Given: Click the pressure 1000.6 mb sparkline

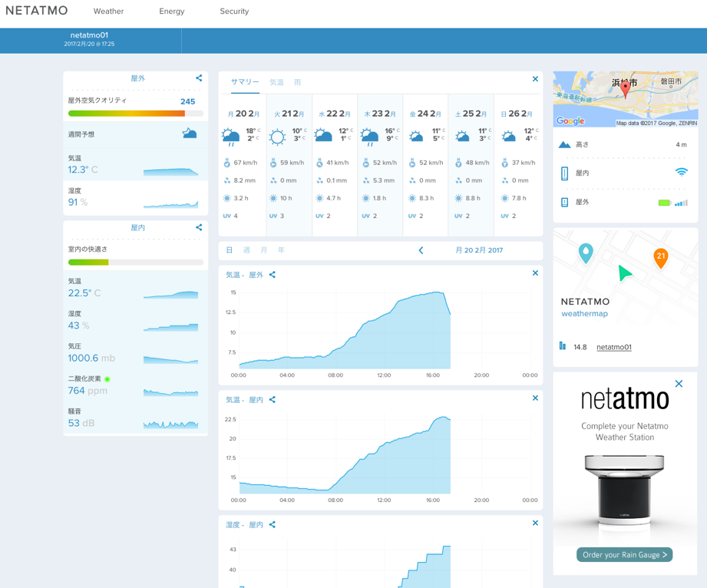Looking at the screenshot, I should click(x=170, y=359).
